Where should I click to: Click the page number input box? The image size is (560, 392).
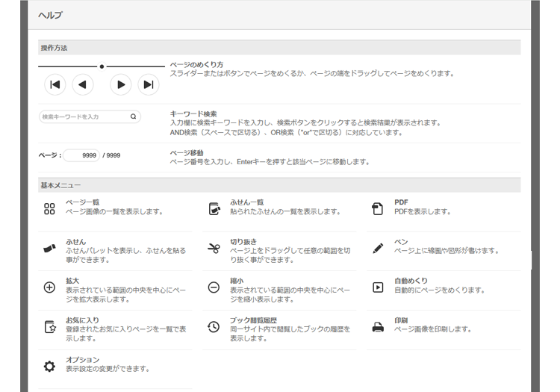click(81, 155)
